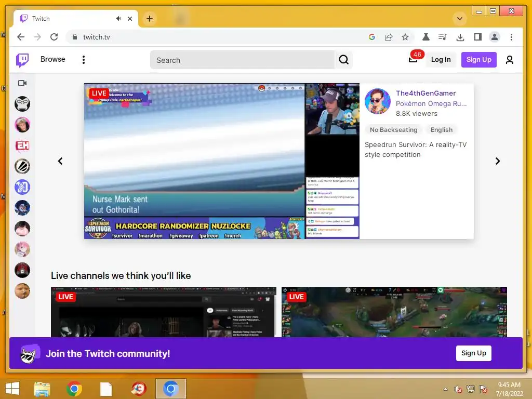Open the three-dot more menu beside Browse
The height and width of the screenshot is (399, 532).
84,60
